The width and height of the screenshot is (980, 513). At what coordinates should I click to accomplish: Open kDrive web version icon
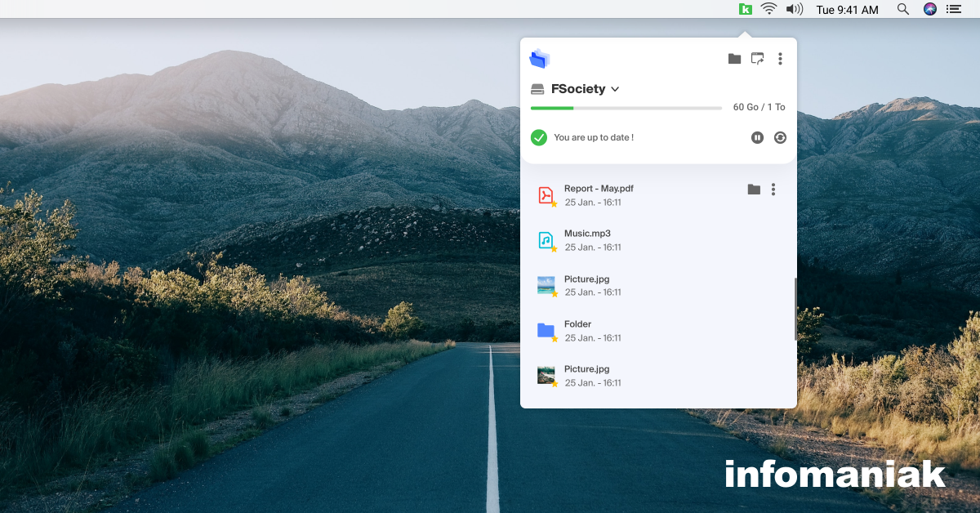point(757,59)
